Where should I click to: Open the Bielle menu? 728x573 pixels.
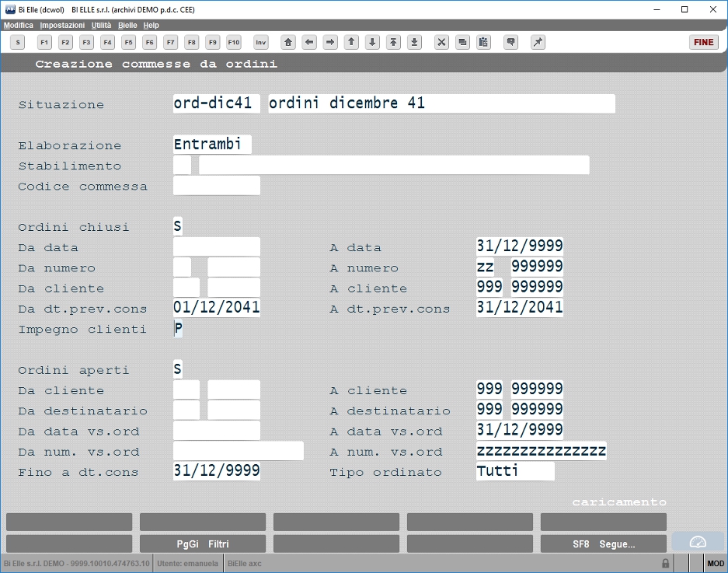(x=127, y=25)
